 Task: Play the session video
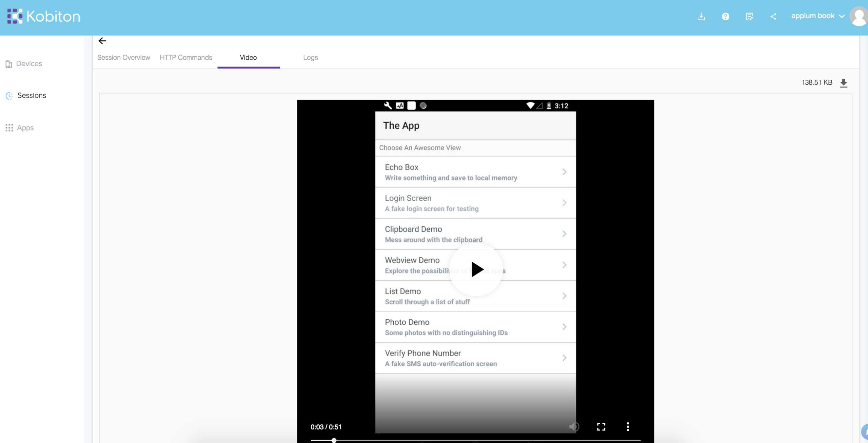[476, 269]
